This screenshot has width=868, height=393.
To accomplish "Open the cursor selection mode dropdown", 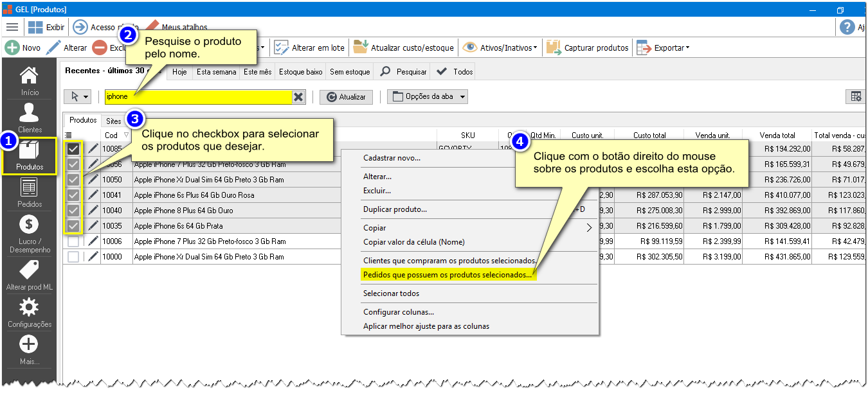I will point(77,96).
